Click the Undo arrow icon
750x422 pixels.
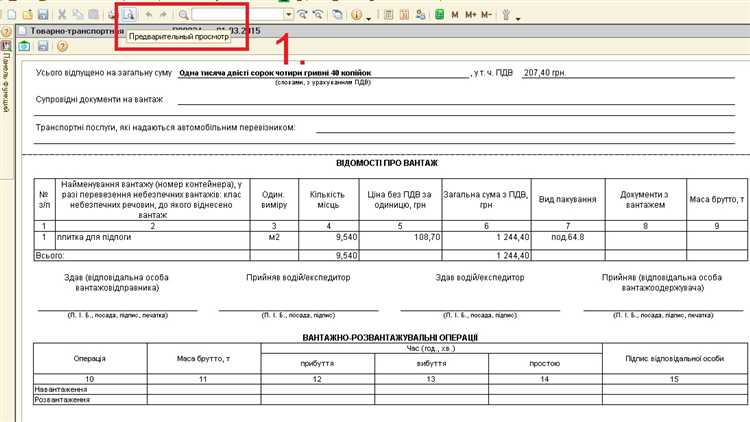tap(149, 14)
